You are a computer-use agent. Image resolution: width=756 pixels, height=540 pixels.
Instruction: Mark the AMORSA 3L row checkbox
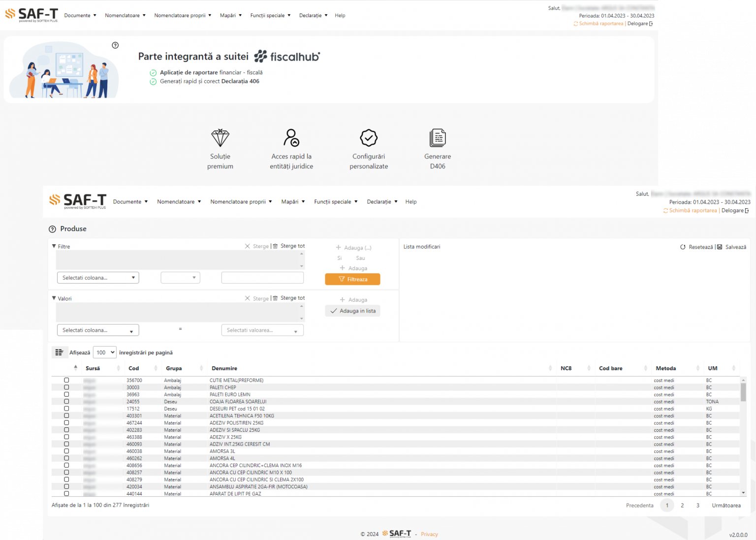tap(66, 451)
